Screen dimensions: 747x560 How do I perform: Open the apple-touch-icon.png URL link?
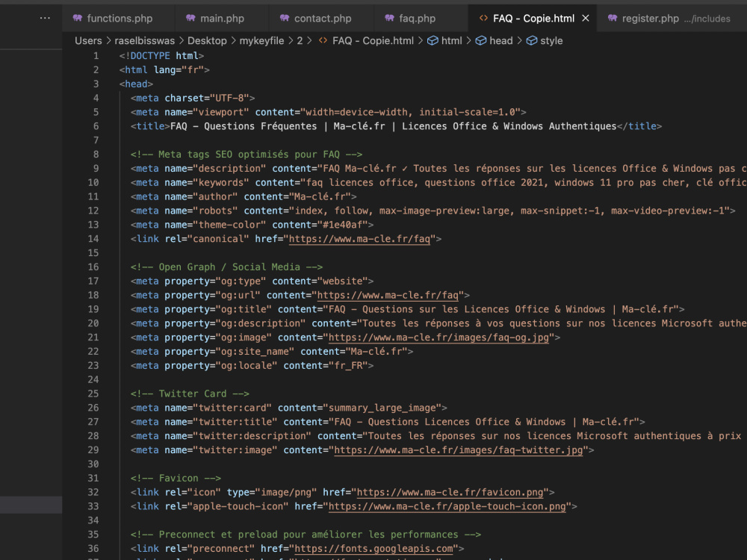pyautogui.click(x=447, y=507)
